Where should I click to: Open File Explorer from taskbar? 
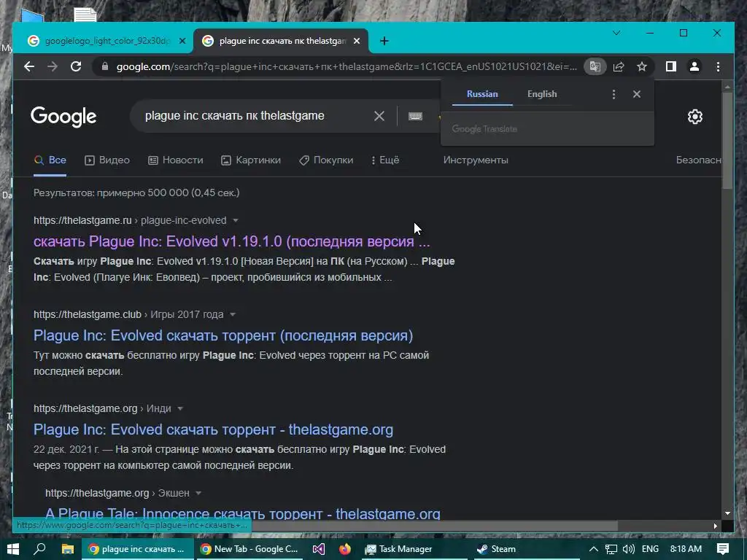68,549
